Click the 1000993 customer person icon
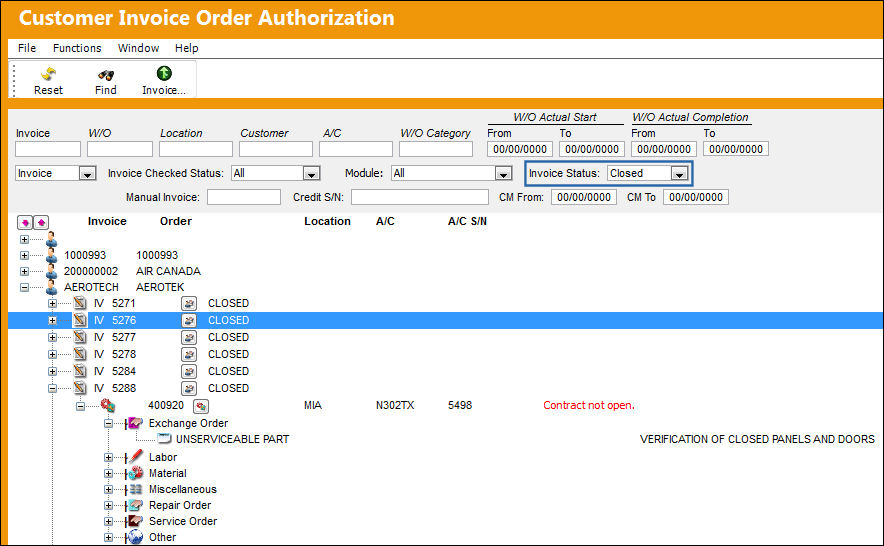This screenshot has width=884, height=546. coord(51,256)
